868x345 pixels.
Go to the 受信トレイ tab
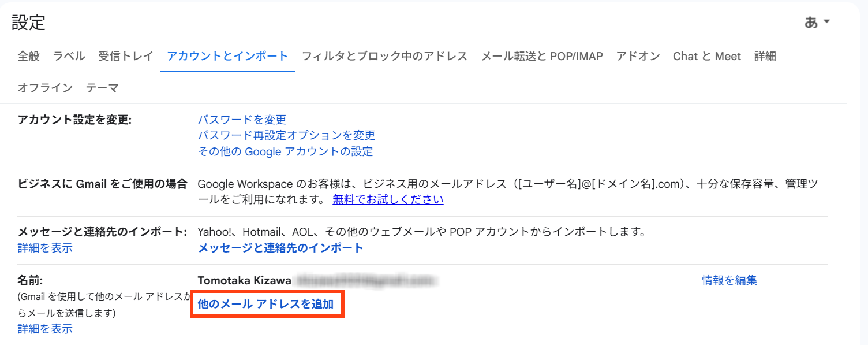(x=126, y=56)
